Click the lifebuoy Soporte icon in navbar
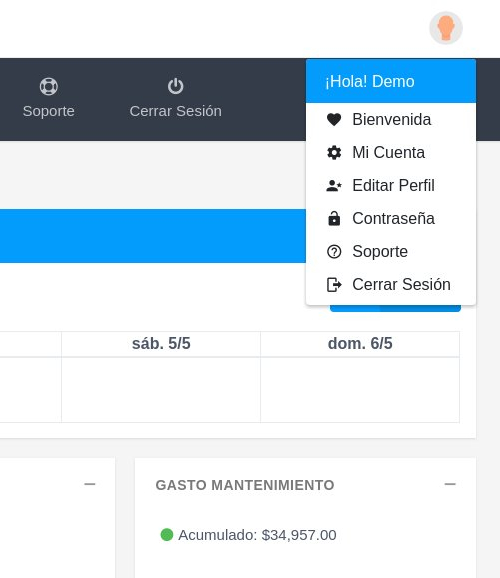This screenshot has height=578, width=500. tap(49, 87)
